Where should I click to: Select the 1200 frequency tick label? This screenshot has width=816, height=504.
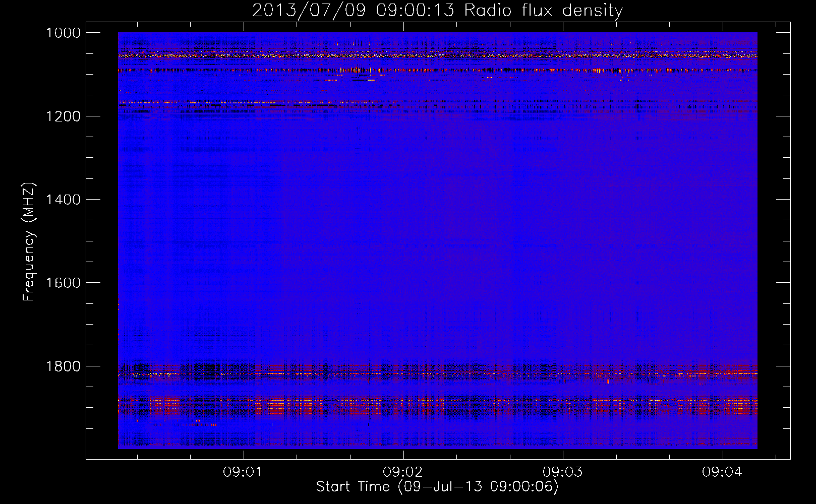(x=63, y=116)
